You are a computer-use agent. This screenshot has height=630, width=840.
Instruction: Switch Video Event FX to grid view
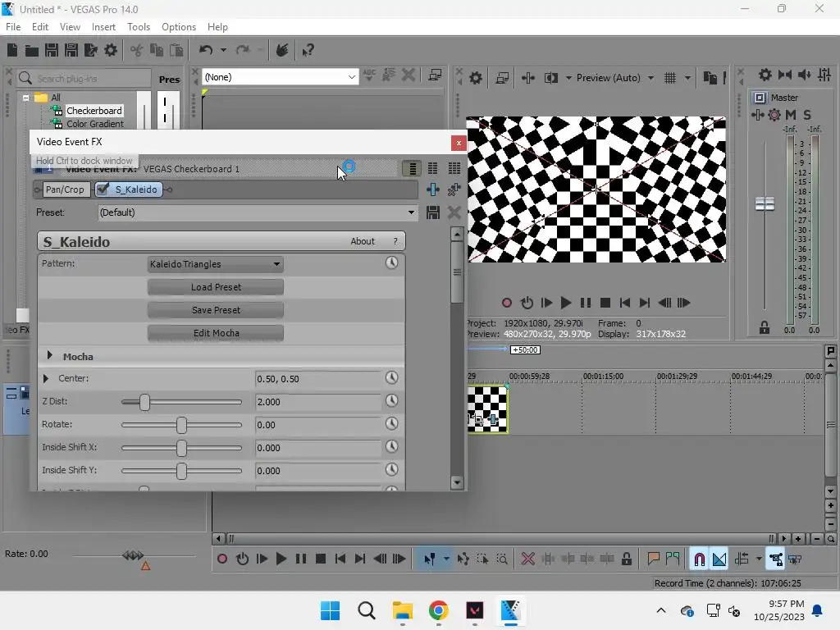tap(454, 169)
